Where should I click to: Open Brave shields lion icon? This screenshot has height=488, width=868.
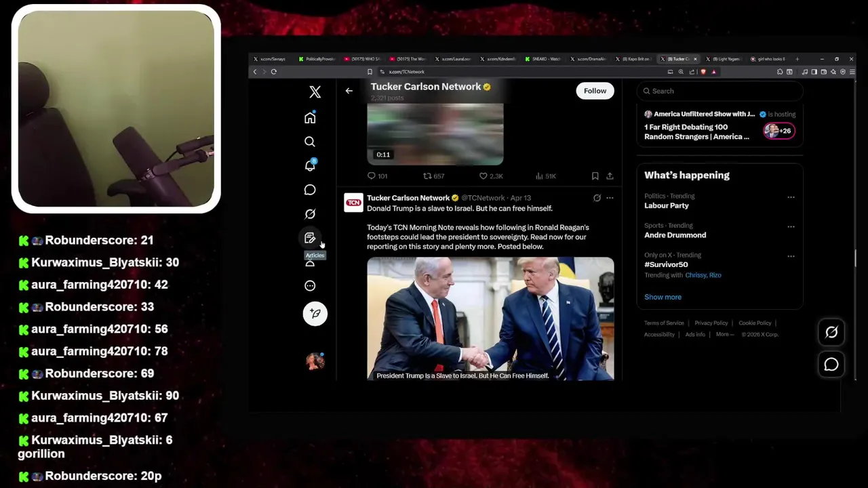point(703,72)
